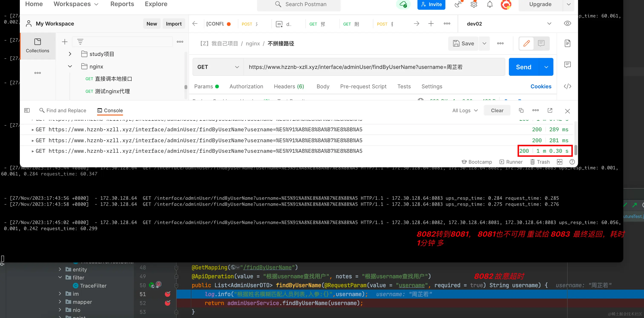Image resolution: width=644 pixels, height=318 pixels.
Task: Open the Tests tab
Action: pos(404,86)
